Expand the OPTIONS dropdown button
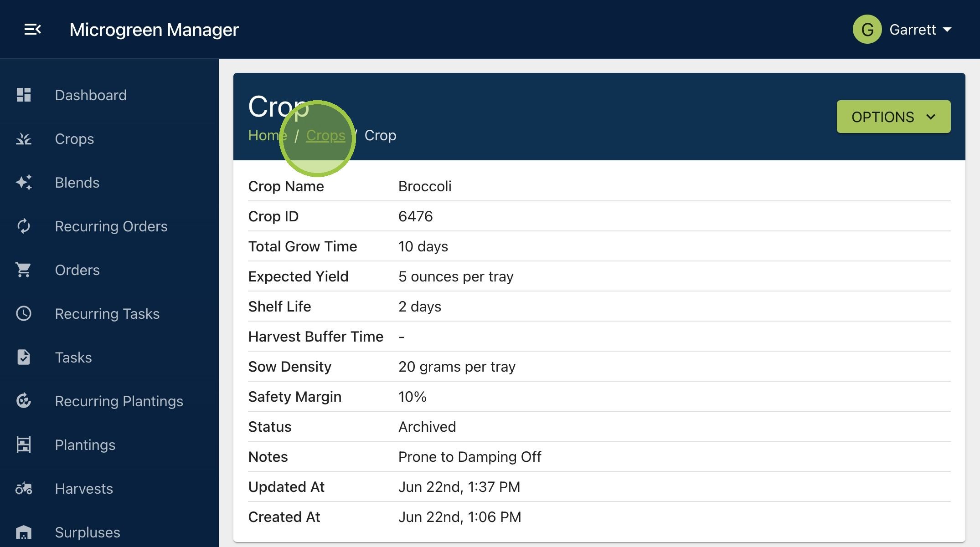 pyautogui.click(x=893, y=117)
